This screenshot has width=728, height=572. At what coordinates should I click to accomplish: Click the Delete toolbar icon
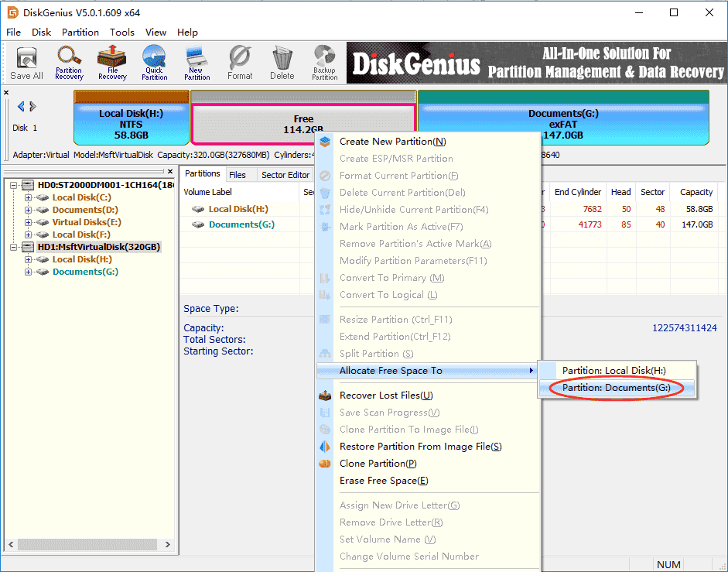282,63
